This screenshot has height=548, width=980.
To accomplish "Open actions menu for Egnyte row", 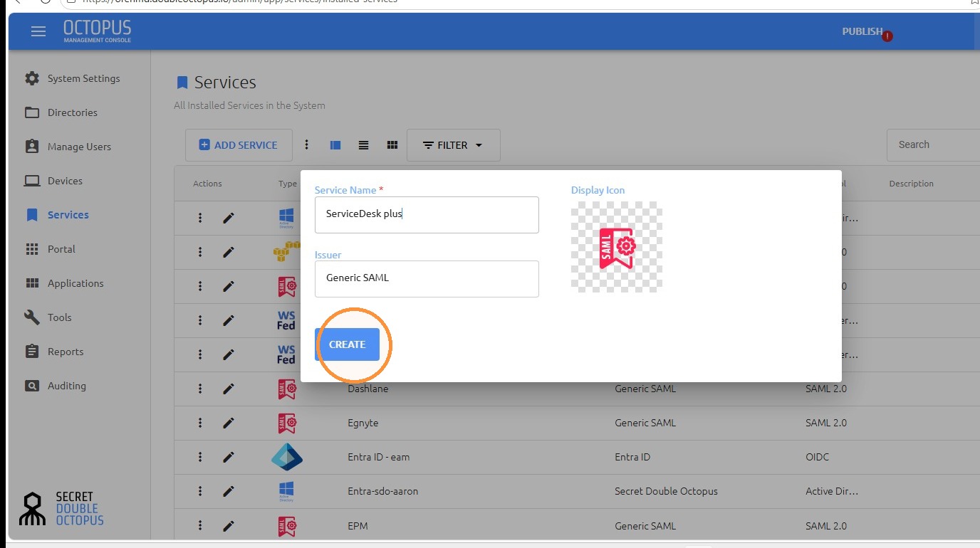I will pos(200,423).
